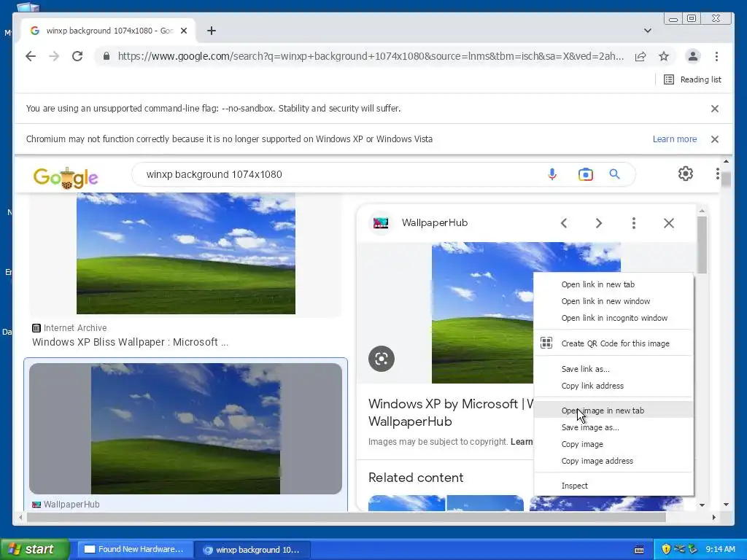Select Open image in new tab
Screen dimensions: 747x560
[x=614, y=411]
